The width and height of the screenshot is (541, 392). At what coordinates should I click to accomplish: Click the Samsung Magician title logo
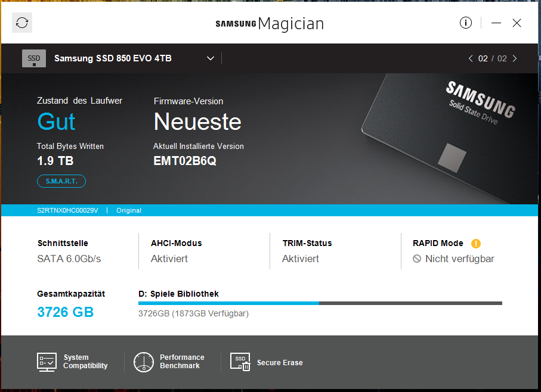pos(270,24)
